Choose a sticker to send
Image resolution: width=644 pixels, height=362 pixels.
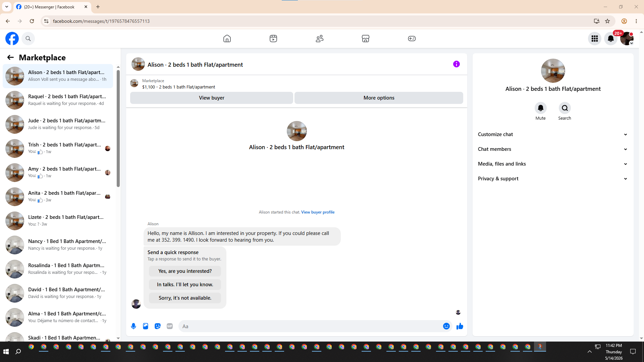click(158, 326)
